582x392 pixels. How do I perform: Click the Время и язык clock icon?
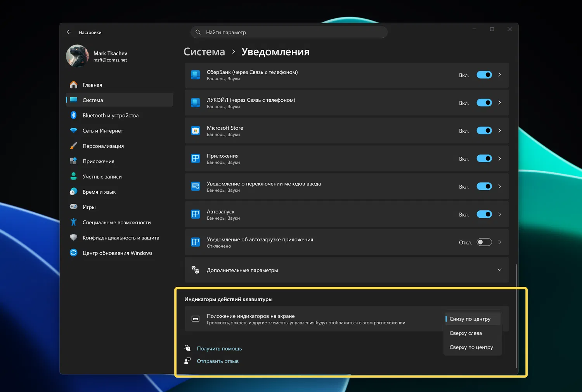pyautogui.click(x=73, y=192)
